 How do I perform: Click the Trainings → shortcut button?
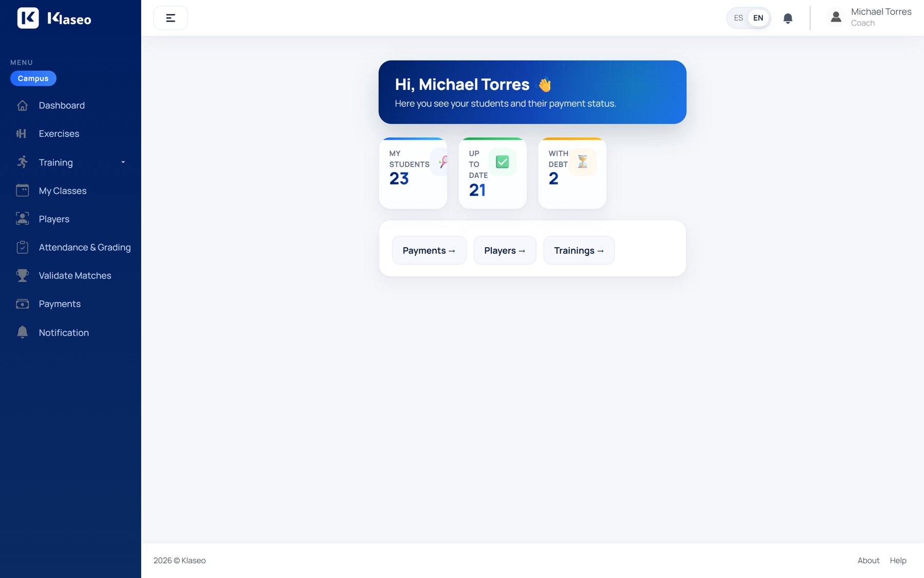click(579, 250)
